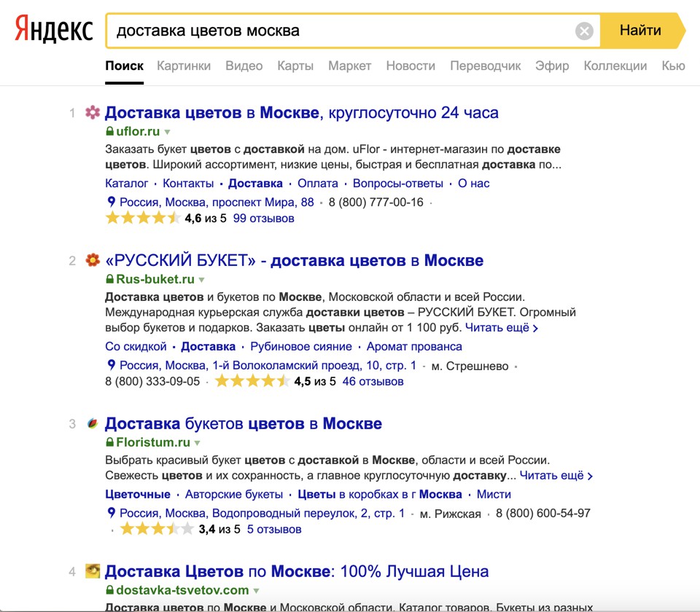Click the map pin next to проспект Мира, 88
Image resolution: width=700 pixels, height=612 pixels.
pos(111,202)
